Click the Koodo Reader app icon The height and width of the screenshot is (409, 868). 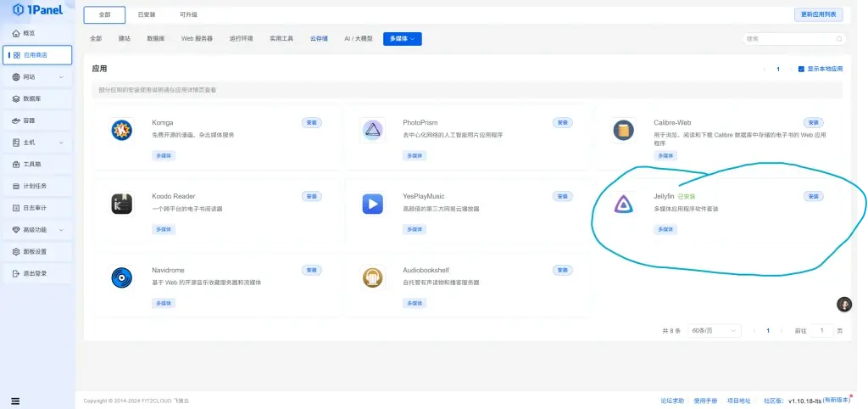click(122, 204)
